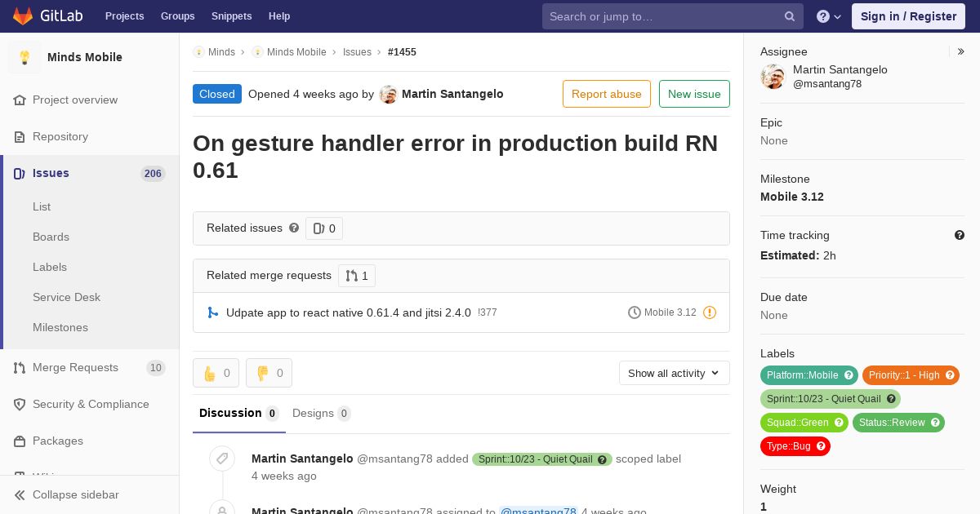The width and height of the screenshot is (980, 514).
Task: Switch to the Designs tab
Action: tap(321, 413)
